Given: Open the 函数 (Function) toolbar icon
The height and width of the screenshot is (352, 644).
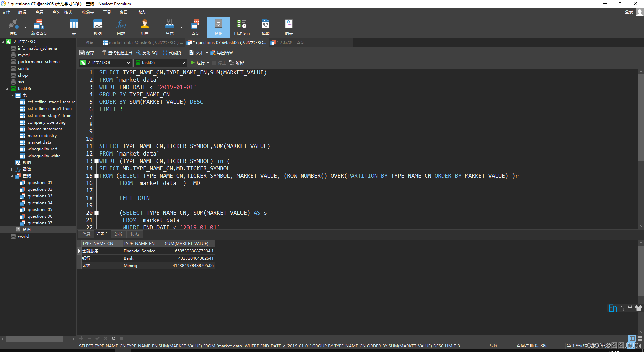Looking at the screenshot, I should coord(121,27).
